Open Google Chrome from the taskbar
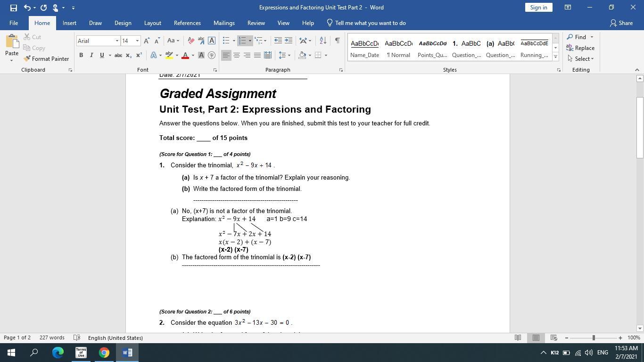The height and width of the screenshot is (362, 644). pyautogui.click(x=104, y=353)
